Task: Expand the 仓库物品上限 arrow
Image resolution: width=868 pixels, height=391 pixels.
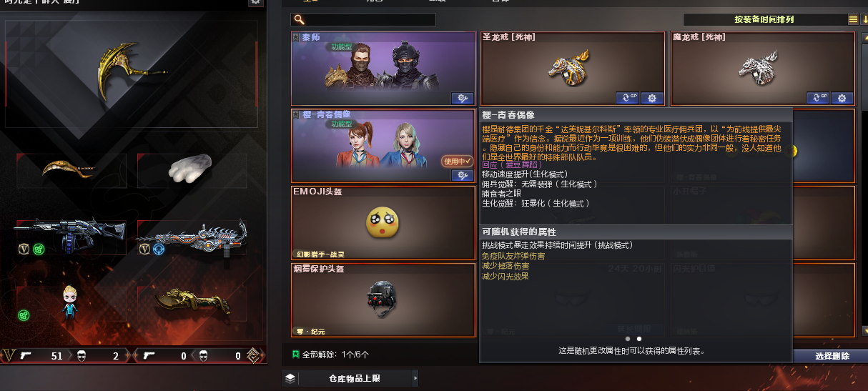Action: [415, 379]
